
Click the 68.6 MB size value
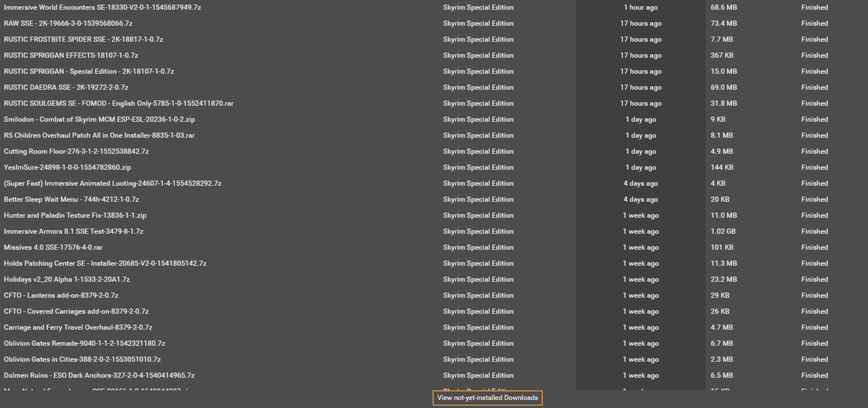724,7
